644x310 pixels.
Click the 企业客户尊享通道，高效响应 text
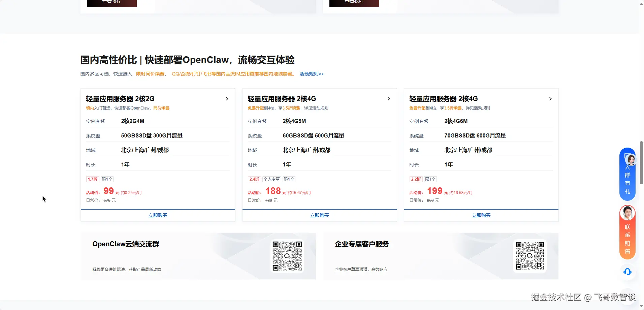point(361,270)
